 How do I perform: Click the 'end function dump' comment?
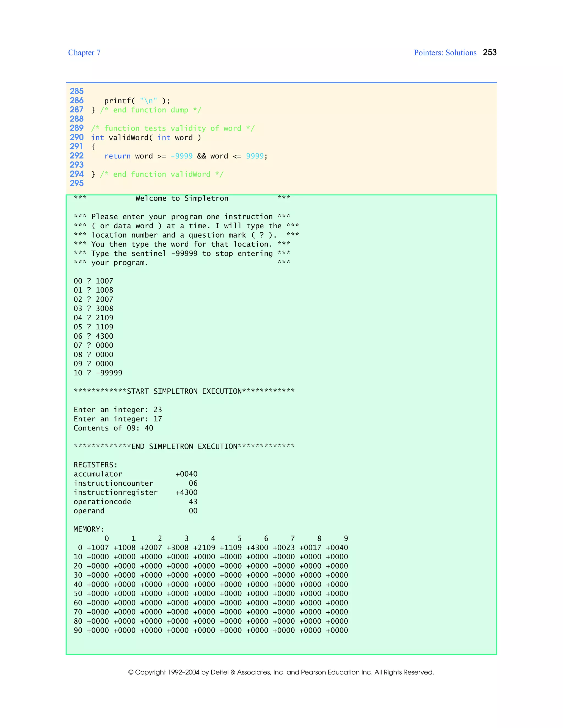(x=150, y=110)
